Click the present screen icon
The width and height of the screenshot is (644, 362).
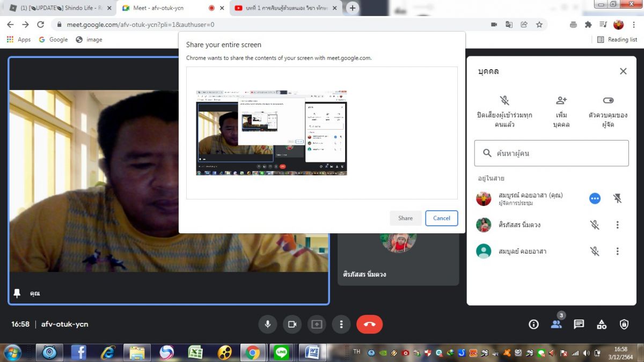click(317, 324)
